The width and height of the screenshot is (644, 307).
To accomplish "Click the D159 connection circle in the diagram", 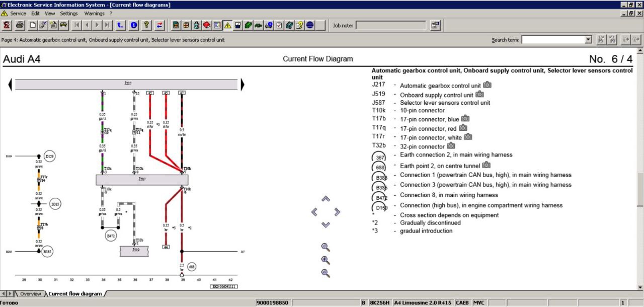I will pos(50,156).
